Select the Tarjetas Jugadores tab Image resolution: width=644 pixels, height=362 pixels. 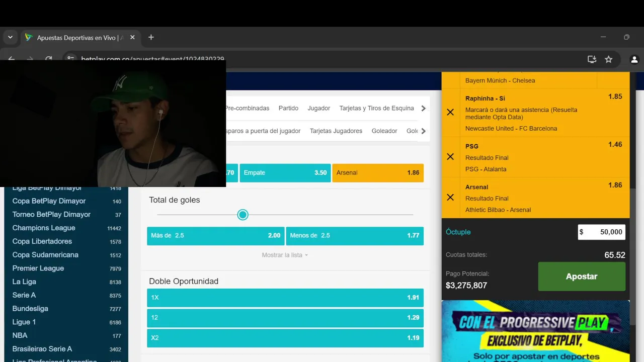[336, 131]
